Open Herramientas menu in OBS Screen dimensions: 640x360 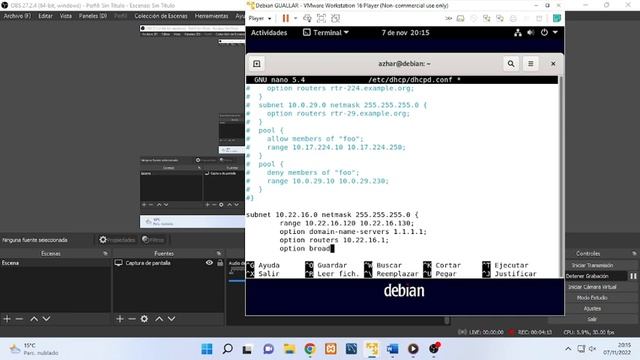click(211, 16)
